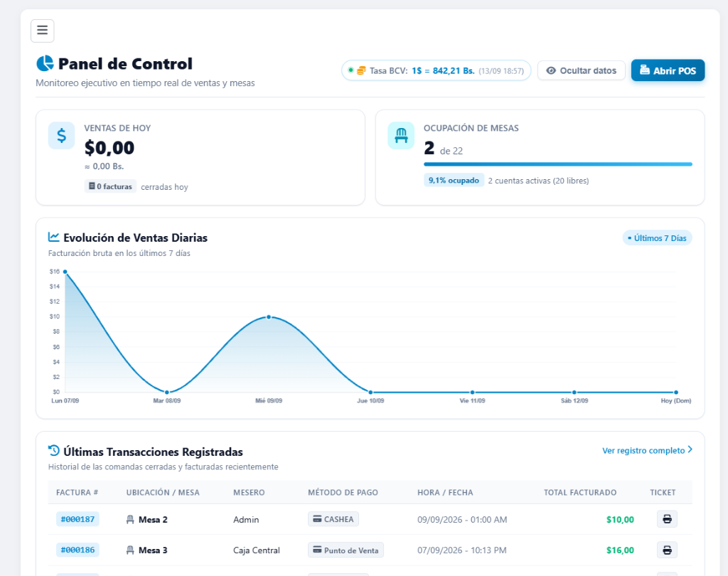Click the Vie 11/09 data point on chart
The height and width of the screenshot is (576, 728).
click(x=472, y=393)
